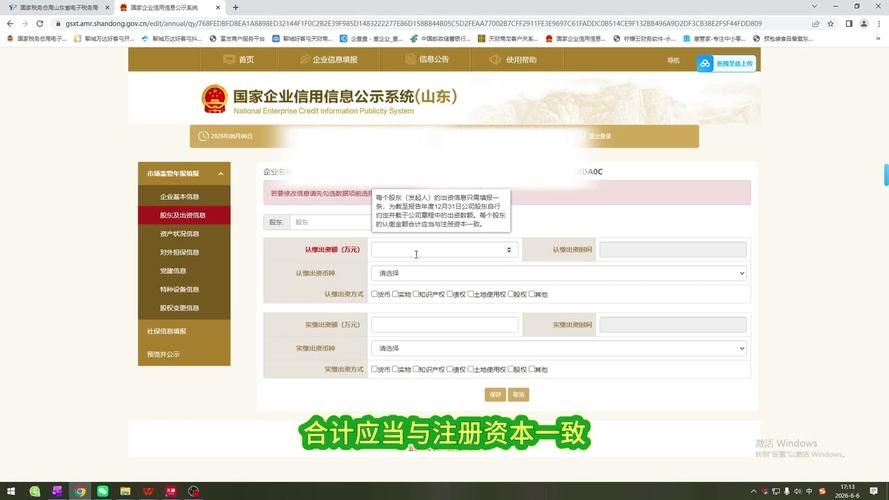The image size is (889, 500).
Task: Bookmark this page with the star icon
Action: tap(831, 24)
